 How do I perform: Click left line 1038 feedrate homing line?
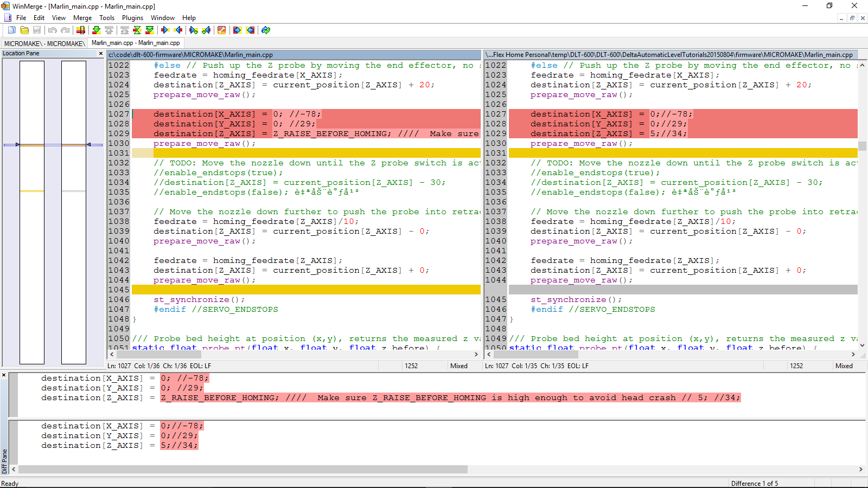coord(256,222)
